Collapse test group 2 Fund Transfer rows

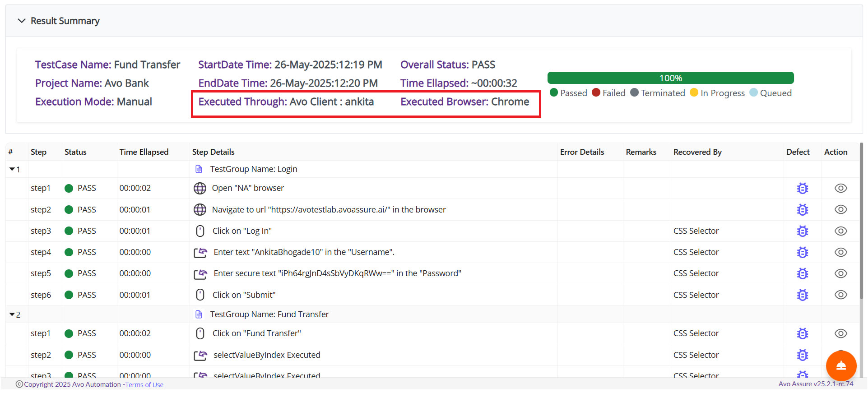(x=12, y=314)
